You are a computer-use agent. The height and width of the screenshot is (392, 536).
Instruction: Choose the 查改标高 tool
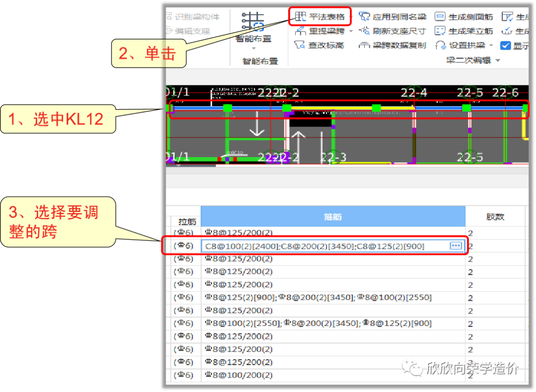coord(319,45)
